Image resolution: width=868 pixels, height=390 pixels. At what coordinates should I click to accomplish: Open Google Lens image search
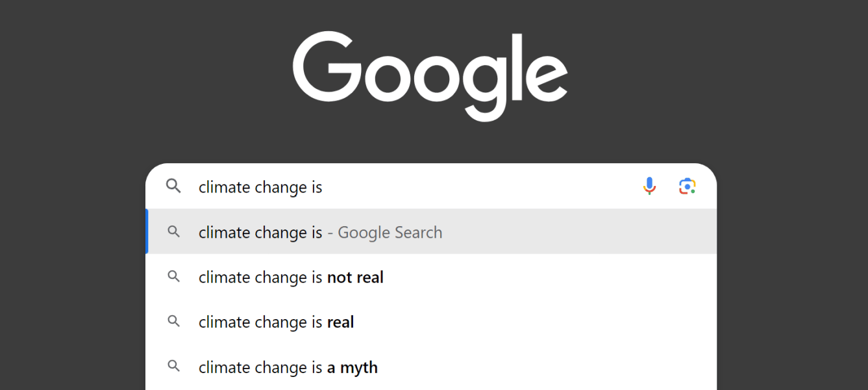click(687, 187)
